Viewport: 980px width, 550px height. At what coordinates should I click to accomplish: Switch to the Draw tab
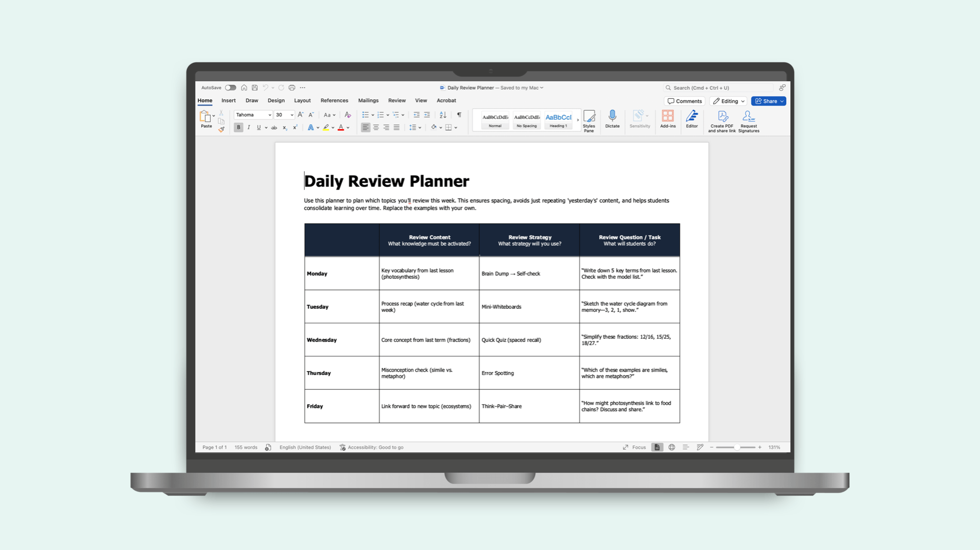point(252,100)
